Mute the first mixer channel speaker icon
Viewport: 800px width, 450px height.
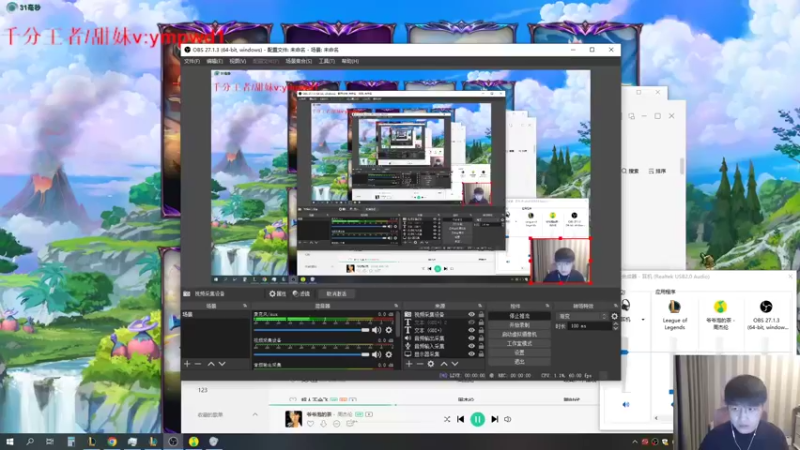pos(377,330)
